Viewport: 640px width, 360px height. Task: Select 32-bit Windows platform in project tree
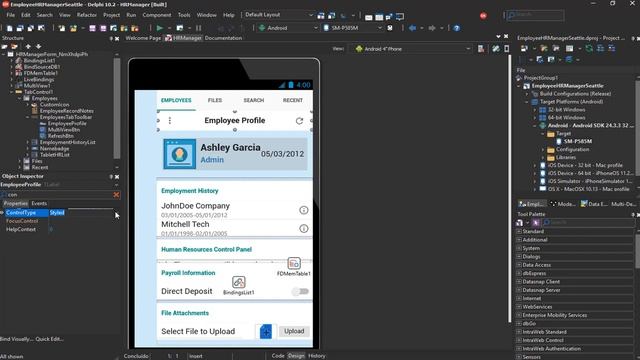pos(567,110)
